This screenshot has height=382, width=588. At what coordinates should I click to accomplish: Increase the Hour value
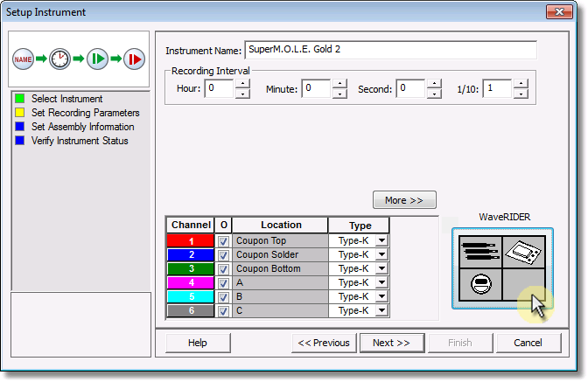(x=242, y=84)
